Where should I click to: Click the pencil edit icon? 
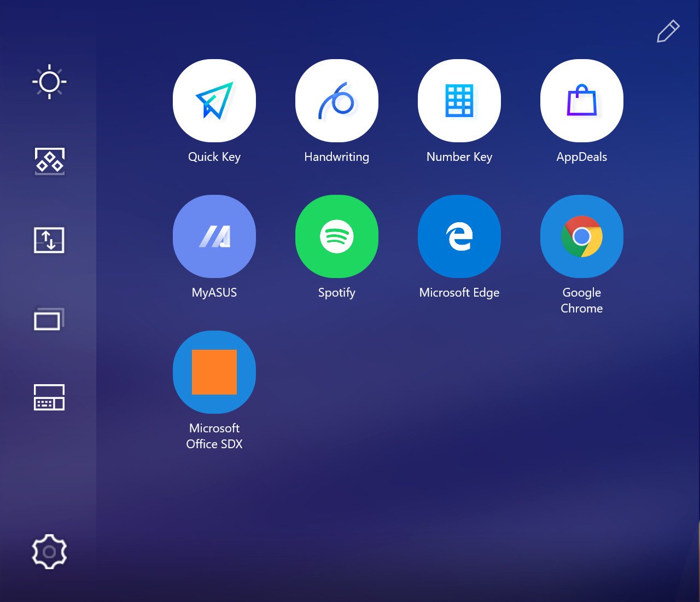pos(668,31)
